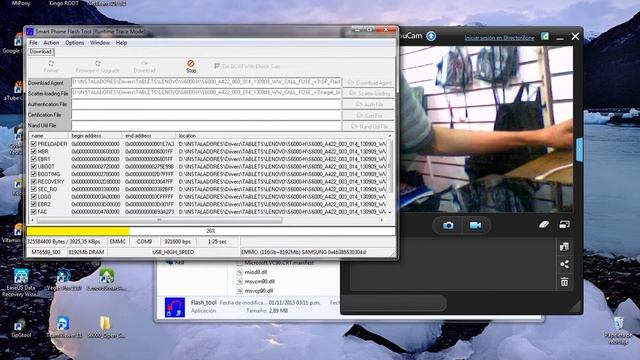Uncheck the PRELOADER partition checkbox
640x360 pixels.
[34, 144]
